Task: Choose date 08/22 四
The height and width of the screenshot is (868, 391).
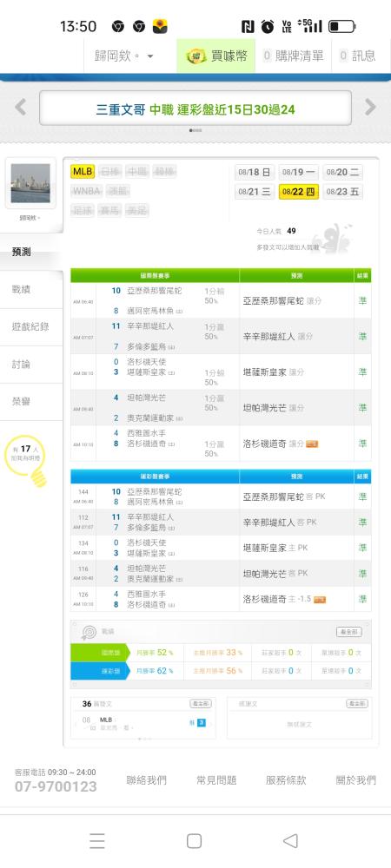Action: pos(299,192)
